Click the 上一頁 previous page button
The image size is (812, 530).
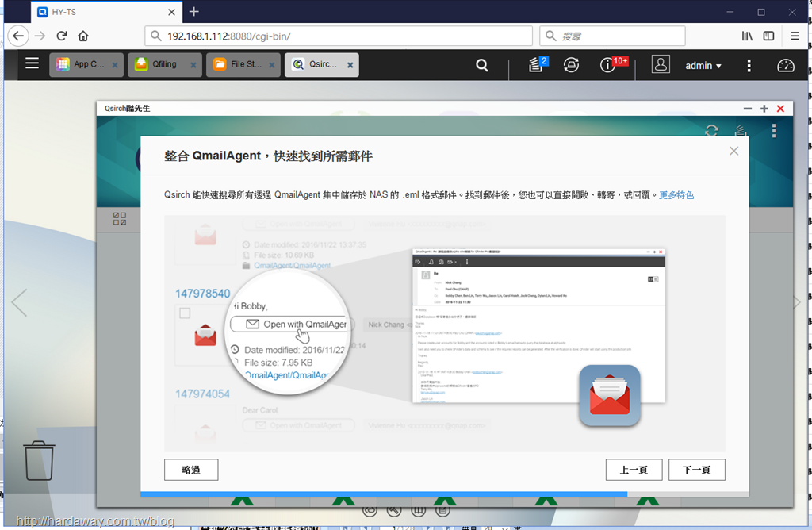[634, 470]
